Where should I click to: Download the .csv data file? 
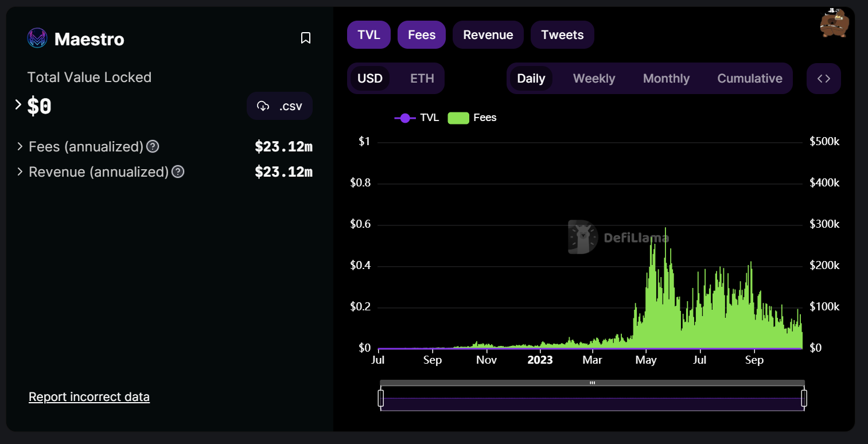pos(279,106)
